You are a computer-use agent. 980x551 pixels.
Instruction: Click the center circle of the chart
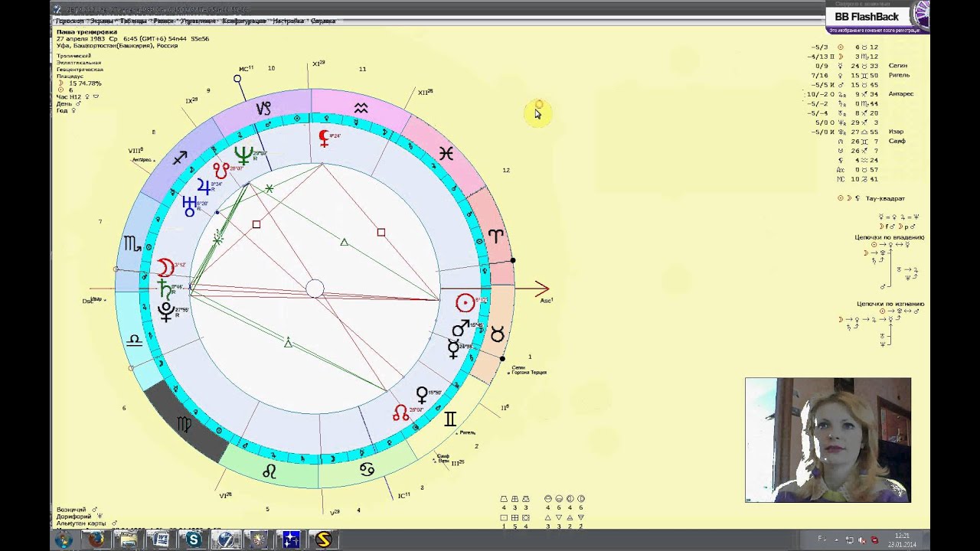[x=315, y=289]
